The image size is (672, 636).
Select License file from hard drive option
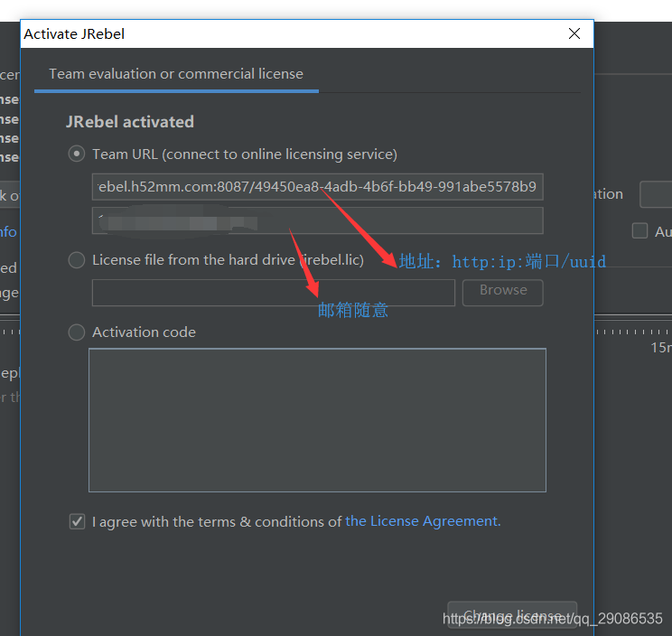(x=77, y=259)
